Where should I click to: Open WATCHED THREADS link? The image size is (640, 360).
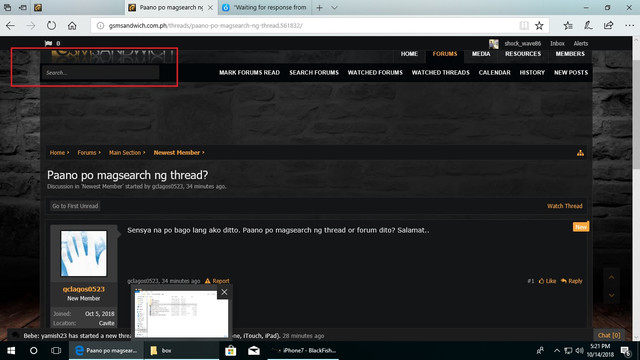click(440, 73)
